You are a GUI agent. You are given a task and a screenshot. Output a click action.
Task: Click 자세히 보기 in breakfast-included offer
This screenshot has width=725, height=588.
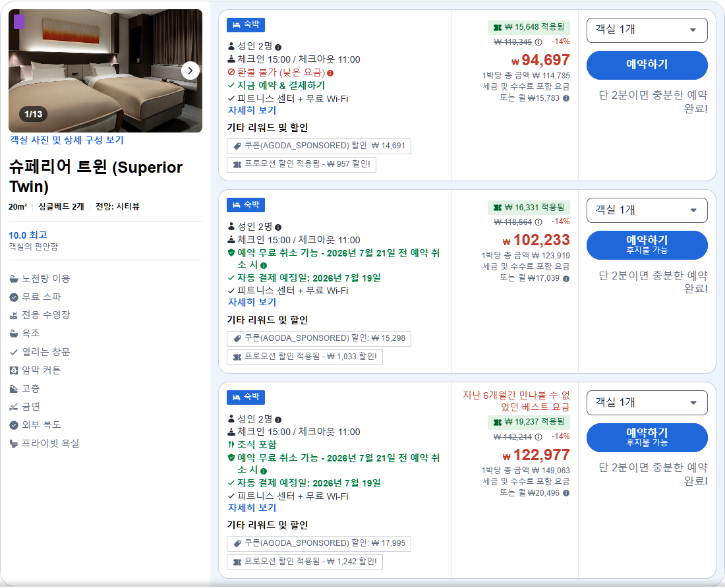tap(252, 508)
